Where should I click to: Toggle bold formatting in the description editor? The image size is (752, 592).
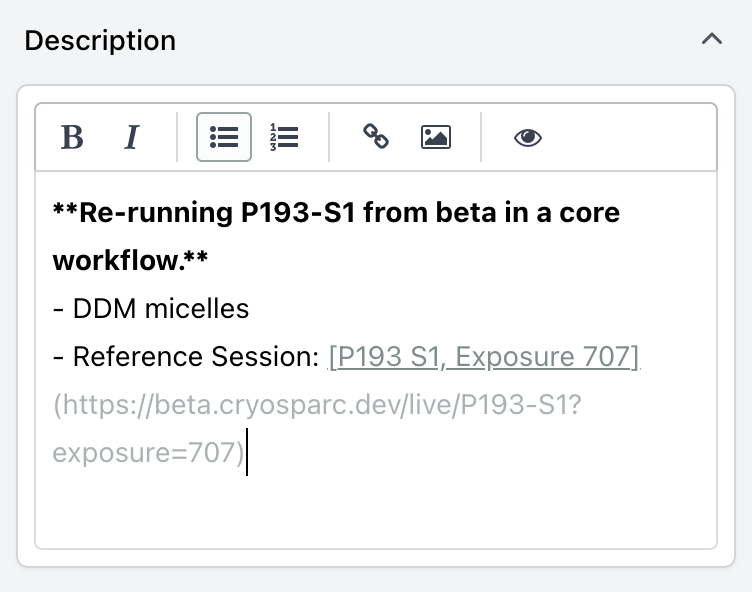pos(72,137)
